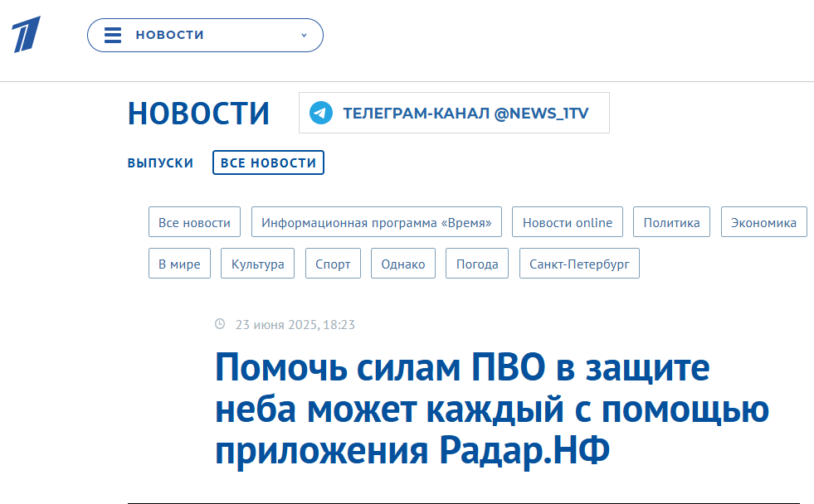
Task: Go to the Спорт category
Action: (333, 264)
